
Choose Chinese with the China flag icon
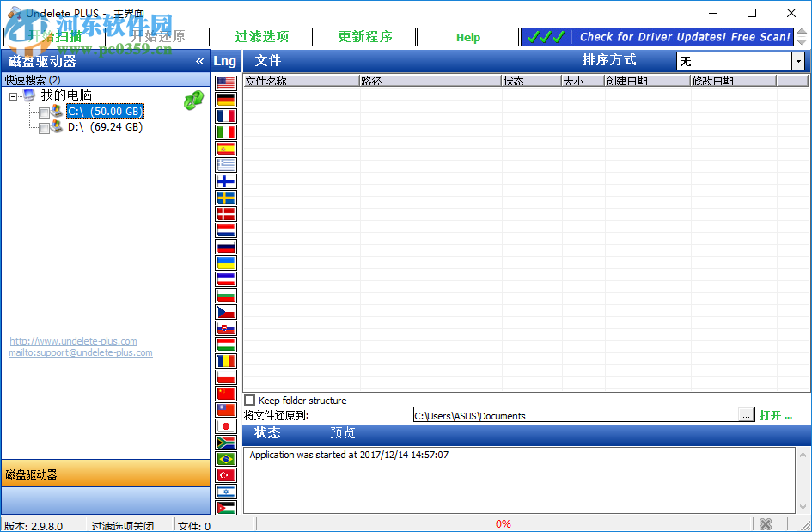click(226, 393)
